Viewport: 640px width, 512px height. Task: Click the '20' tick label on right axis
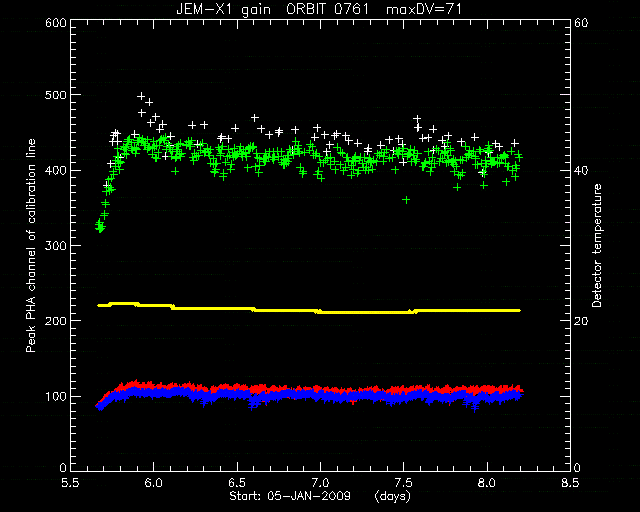click(581, 321)
